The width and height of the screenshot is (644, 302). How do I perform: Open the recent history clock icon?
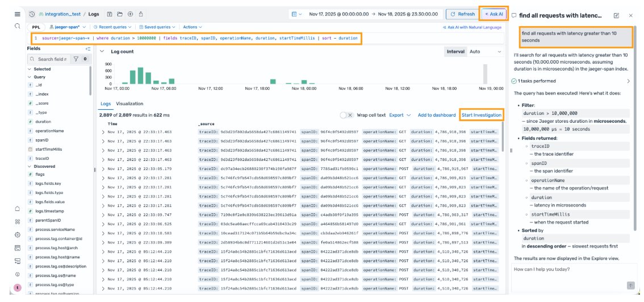(32, 14)
